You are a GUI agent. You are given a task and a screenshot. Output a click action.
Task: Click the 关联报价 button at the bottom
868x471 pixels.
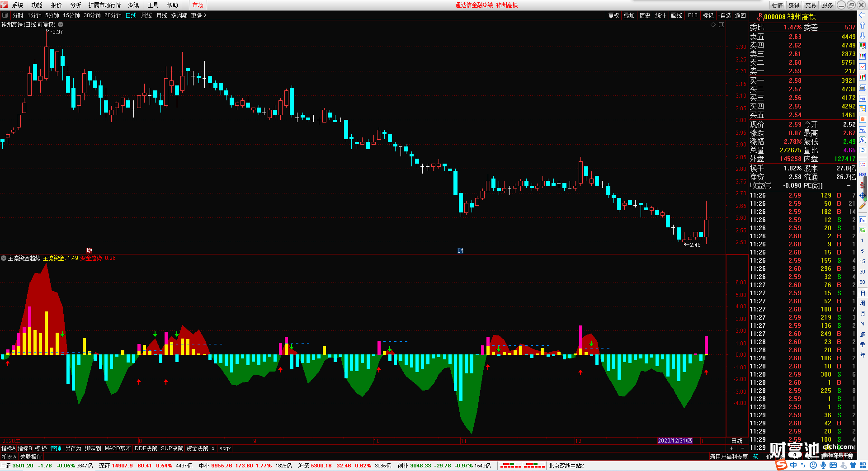31,457
